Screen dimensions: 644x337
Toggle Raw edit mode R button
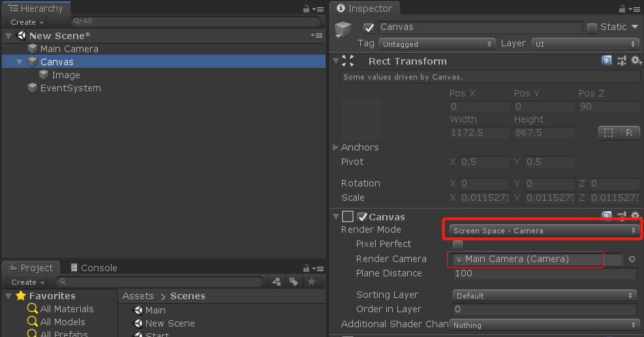[629, 132]
